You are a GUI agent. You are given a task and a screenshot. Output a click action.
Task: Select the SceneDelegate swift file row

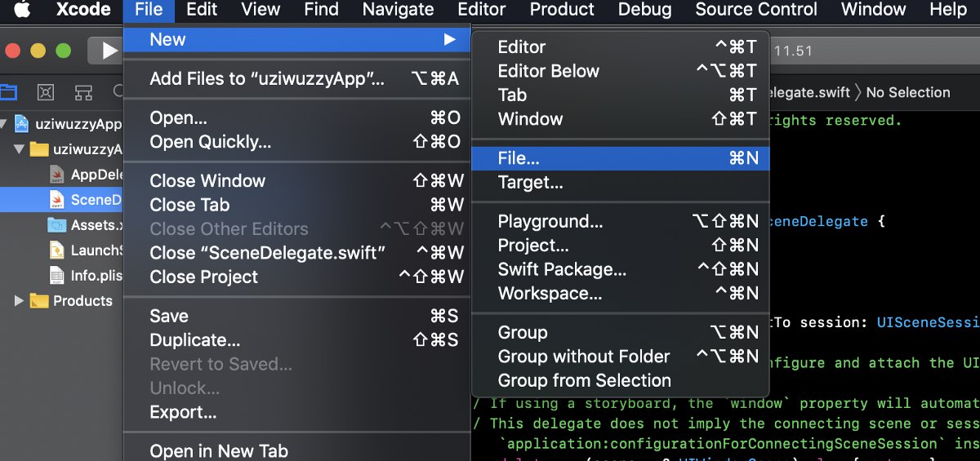(61, 200)
